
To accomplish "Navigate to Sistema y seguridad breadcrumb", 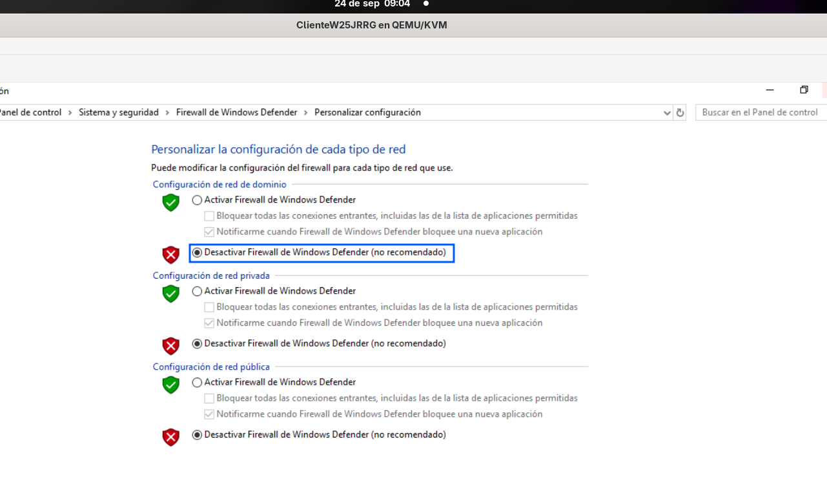I will (119, 112).
